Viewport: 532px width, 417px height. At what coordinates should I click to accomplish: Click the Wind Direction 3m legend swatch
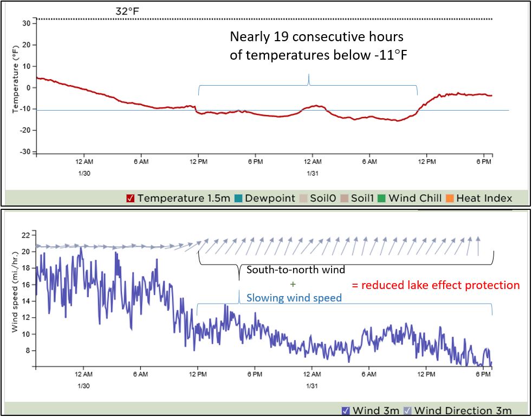pyautogui.click(x=406, y=410)
